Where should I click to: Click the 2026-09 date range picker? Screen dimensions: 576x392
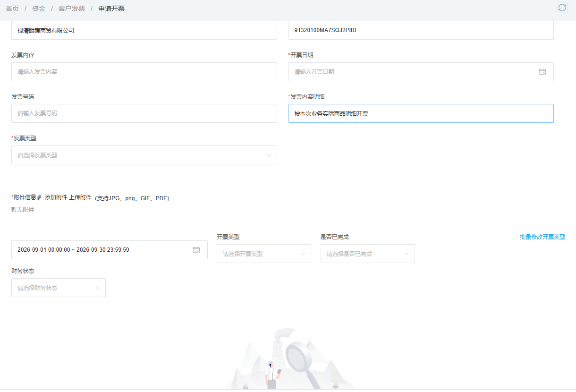[109, 250]
